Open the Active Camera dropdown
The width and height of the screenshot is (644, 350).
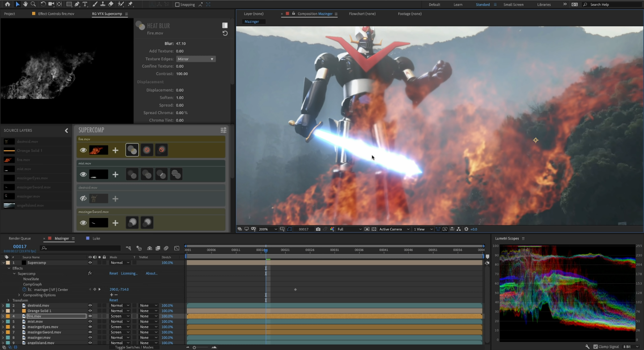click(x=394, y=229)
